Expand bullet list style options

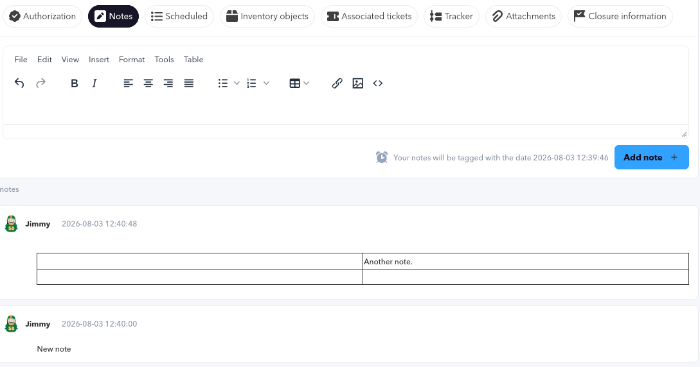tap(237, 83)
